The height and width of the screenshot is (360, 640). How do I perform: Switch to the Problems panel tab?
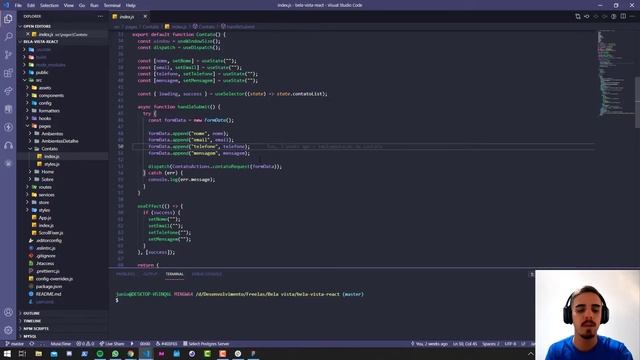(x=126, y=274)
